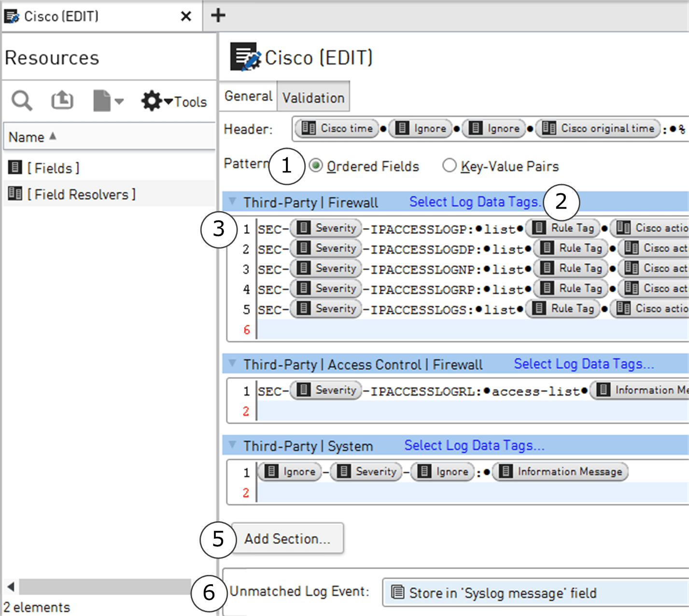Image resolution: width=689 pixels, height=616 pixels.
Task: Collapse the Third-Party | Firewall section
Action: [x=232, y=202]
